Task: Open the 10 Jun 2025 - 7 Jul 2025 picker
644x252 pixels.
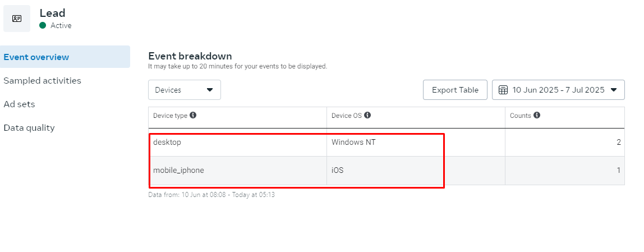Action: click(558, 90)
